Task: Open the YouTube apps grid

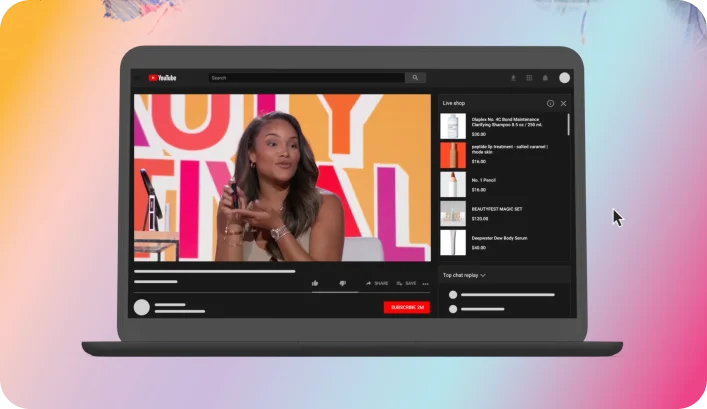Action: click(x=529, y=78)
